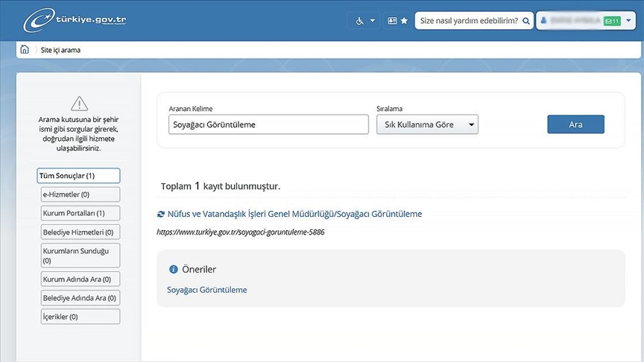Image resolution: width=644 pixels, height=362 pixels.
Task: Filter by Belediye Hizmetleri
Action: (80, 232)
